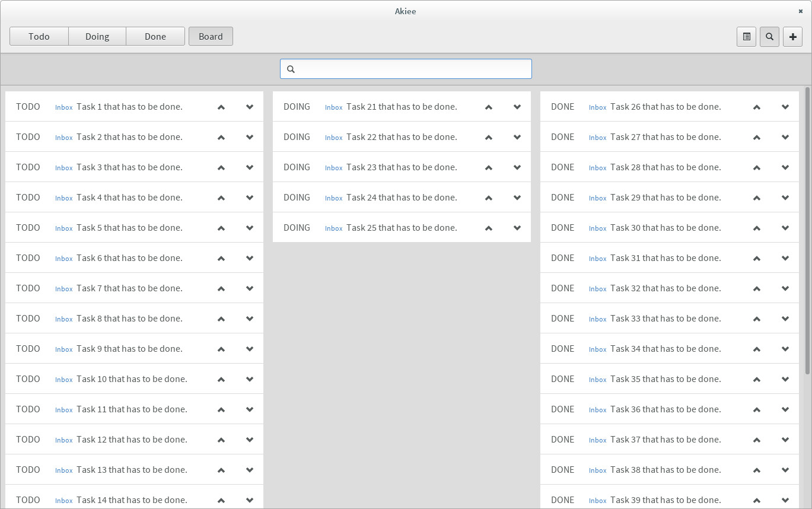Switch to the Doing tab

97,36
